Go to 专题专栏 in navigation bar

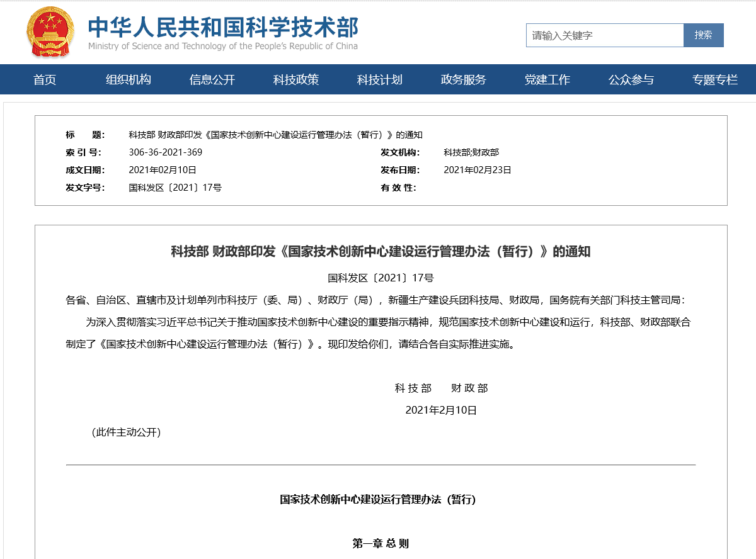click(715, 80)
